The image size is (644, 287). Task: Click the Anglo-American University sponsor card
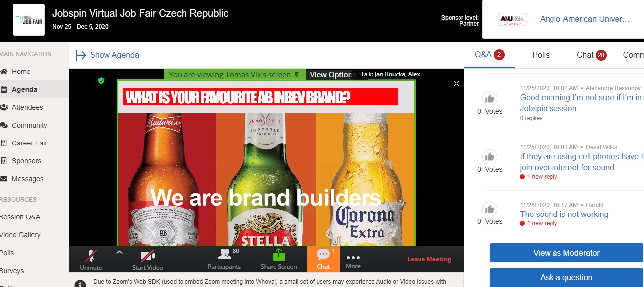[563, 19]
